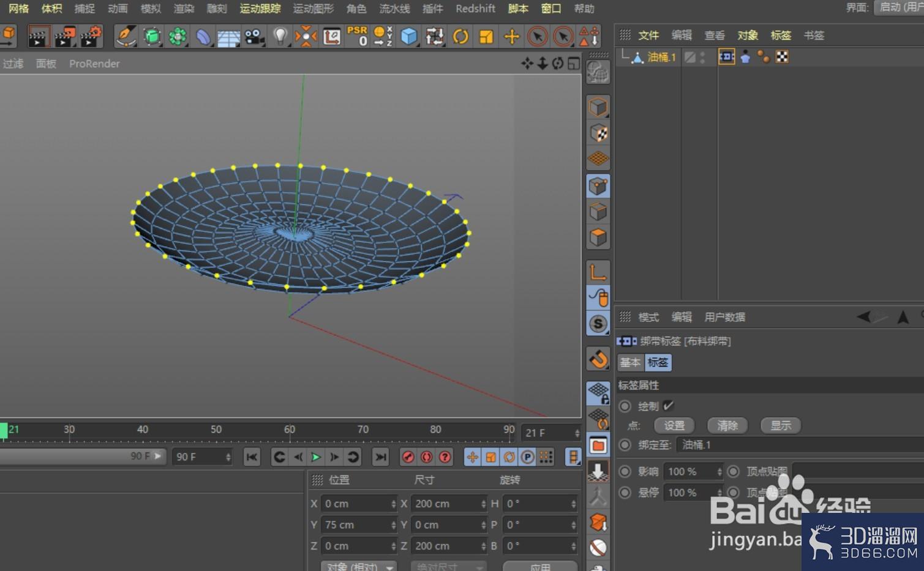Click the green timeline playhead at frame 21

point(4,431)
